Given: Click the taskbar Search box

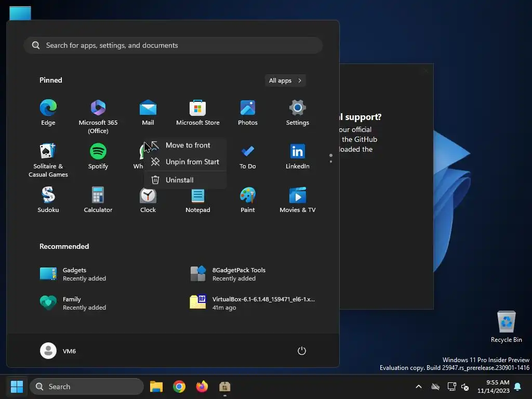Looking at the screenshot, I should coord(87,387).
